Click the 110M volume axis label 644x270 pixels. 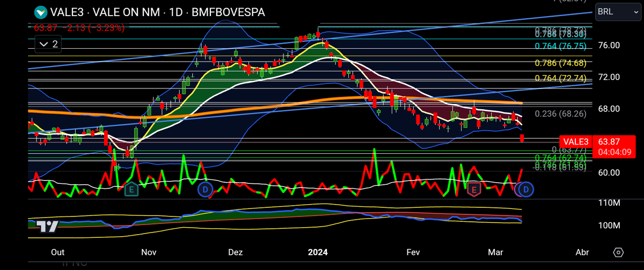point(608,203)
